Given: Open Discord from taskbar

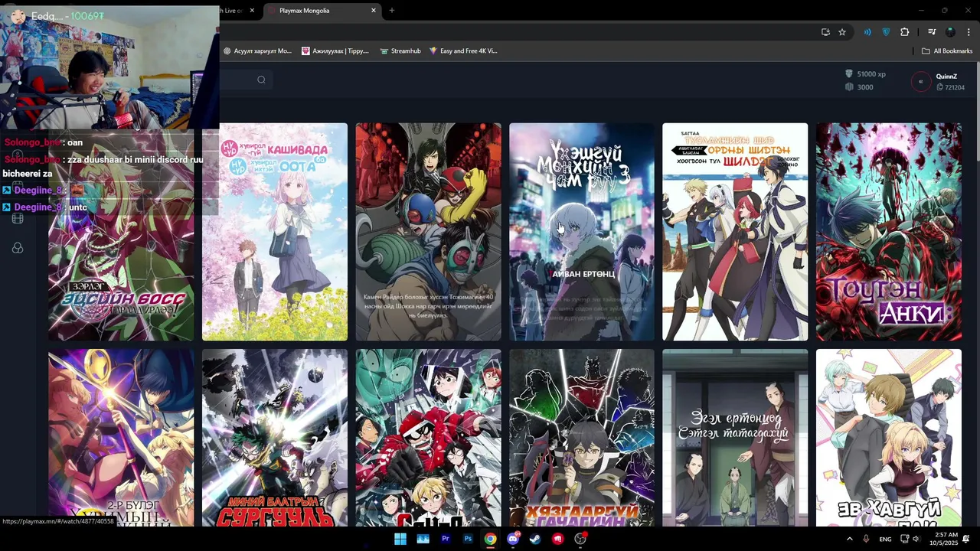Looking at the screenshot, I should [x=513, y=539].
